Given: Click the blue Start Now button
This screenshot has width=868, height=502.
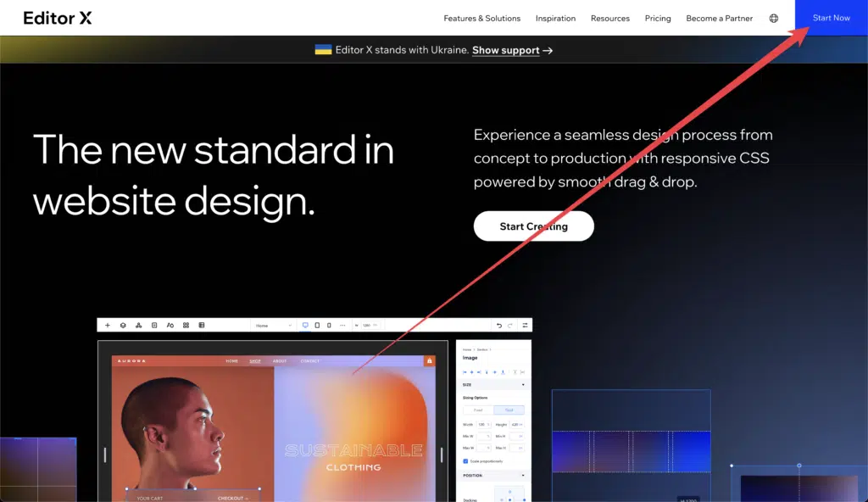Looking at the screenshot, I should click(x=831, y=18).
